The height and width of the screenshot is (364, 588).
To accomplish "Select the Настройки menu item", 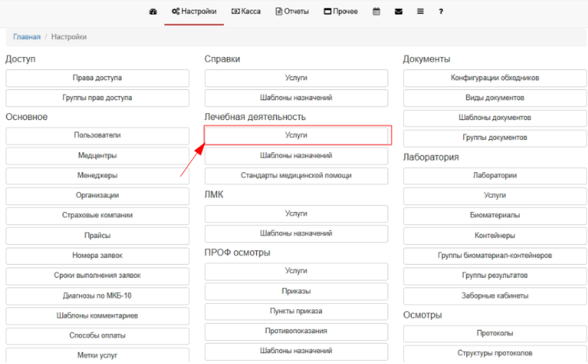I will click(194, 12).
